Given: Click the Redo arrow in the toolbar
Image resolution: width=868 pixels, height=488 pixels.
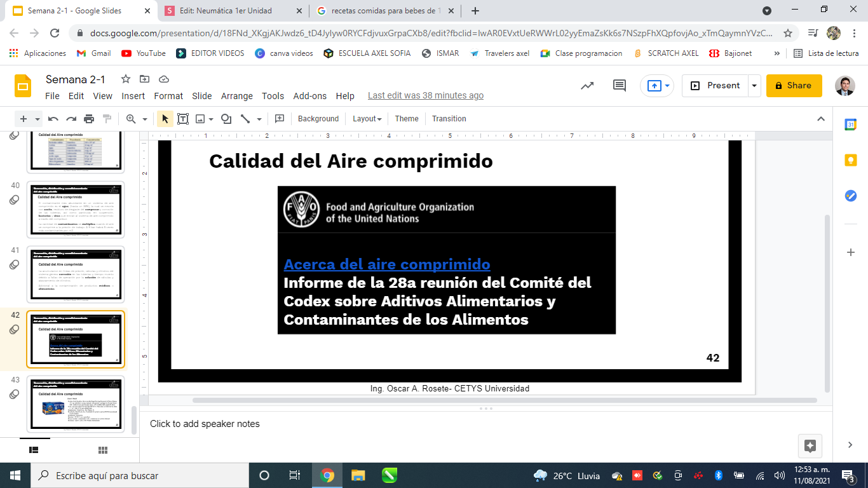Looking at the screenshot, I should tap(71, 119).
